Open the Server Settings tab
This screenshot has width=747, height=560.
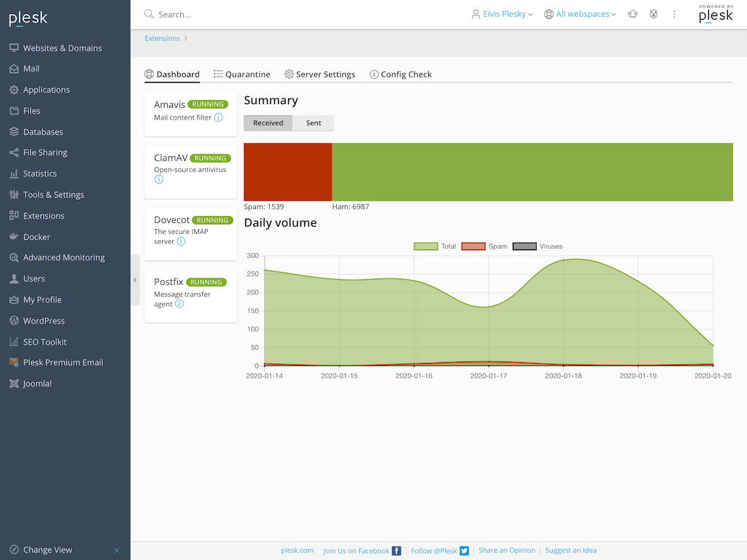tap(320, 74)
